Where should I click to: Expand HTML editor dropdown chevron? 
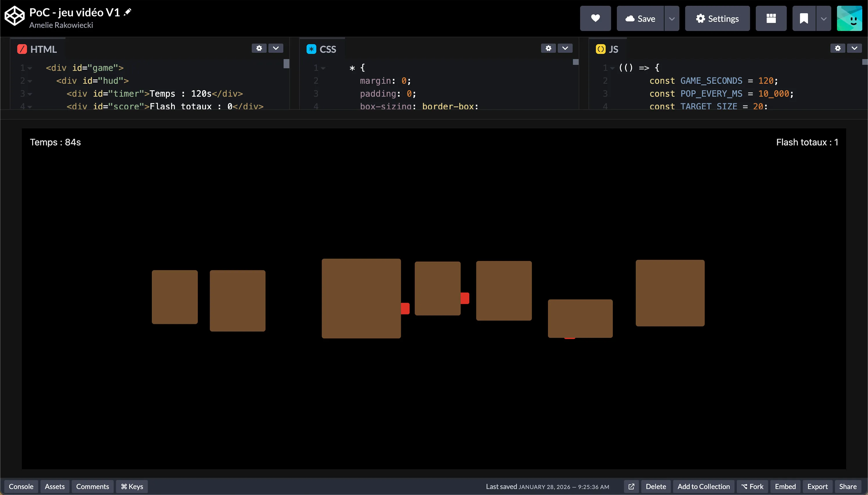click(276, 48)
